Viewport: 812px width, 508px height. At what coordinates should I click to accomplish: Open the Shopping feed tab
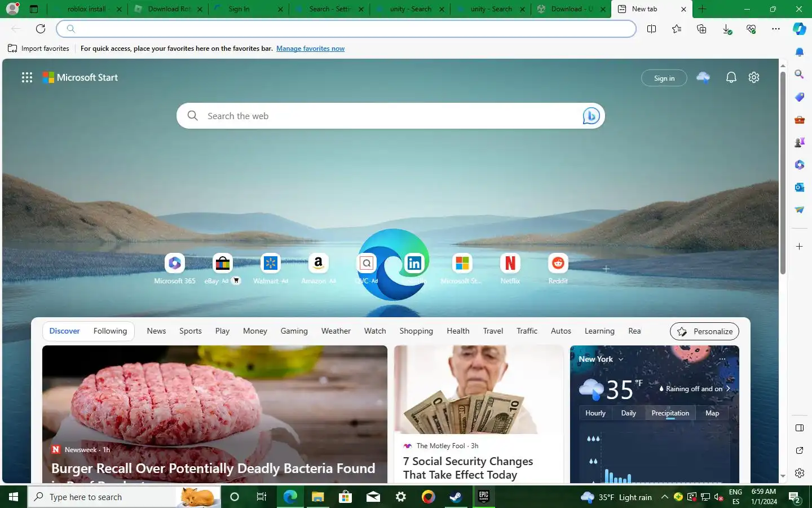[416, 331]
